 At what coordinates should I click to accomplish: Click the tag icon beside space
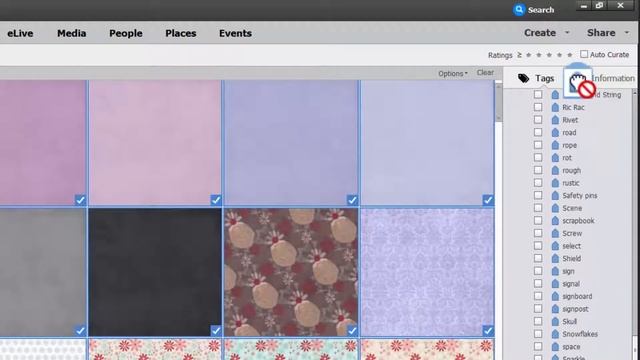click(555, 347)
